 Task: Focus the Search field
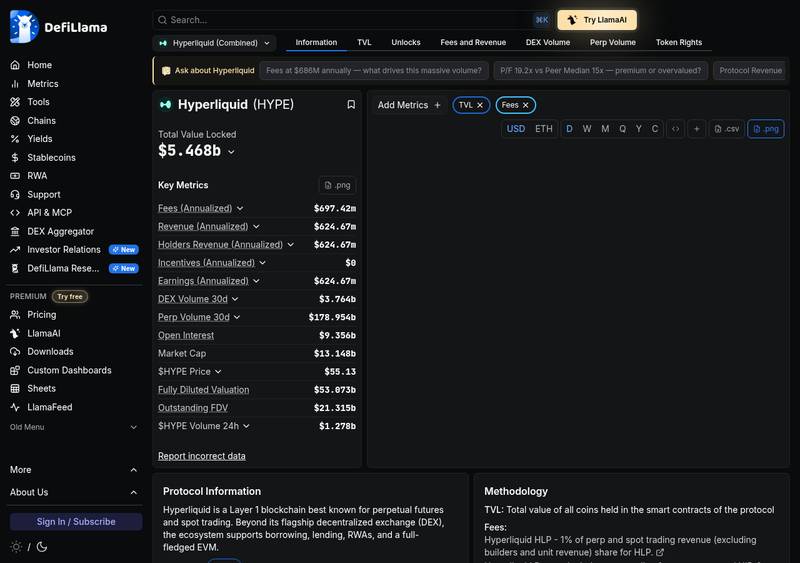(352, 20)
